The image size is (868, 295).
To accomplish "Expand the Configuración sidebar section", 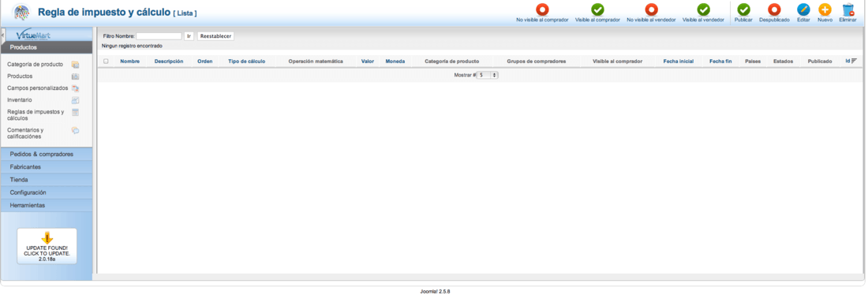I will 47,192.
